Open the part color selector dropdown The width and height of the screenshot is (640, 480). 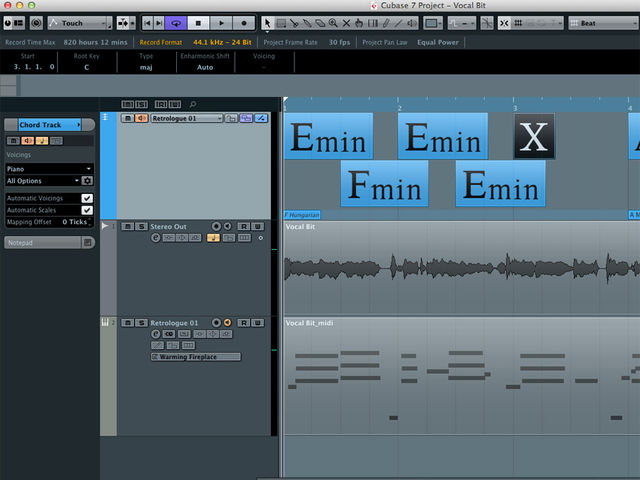[x=433, y=23]
